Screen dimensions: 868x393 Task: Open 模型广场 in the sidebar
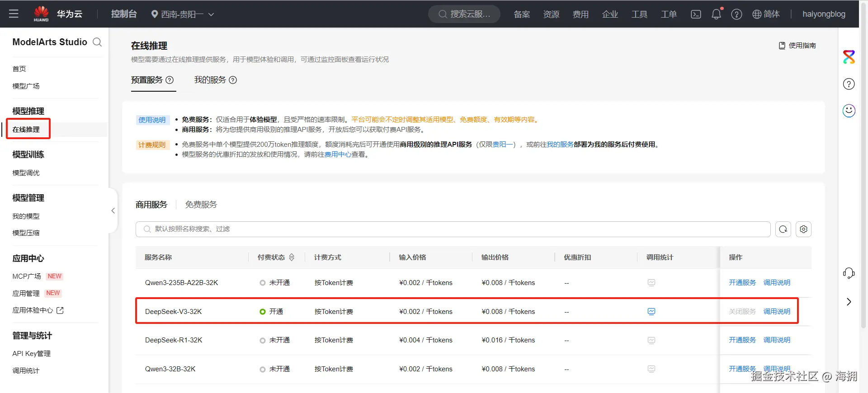coord(26,86)
